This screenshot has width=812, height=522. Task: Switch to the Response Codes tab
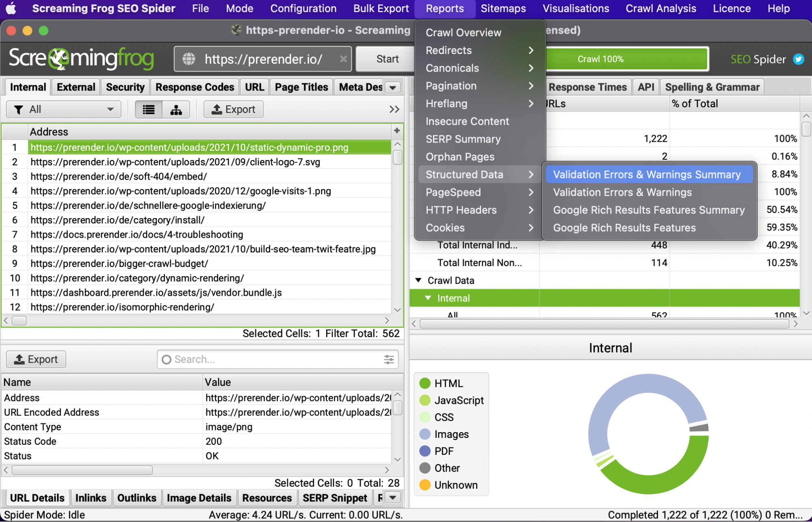[195, 87]
